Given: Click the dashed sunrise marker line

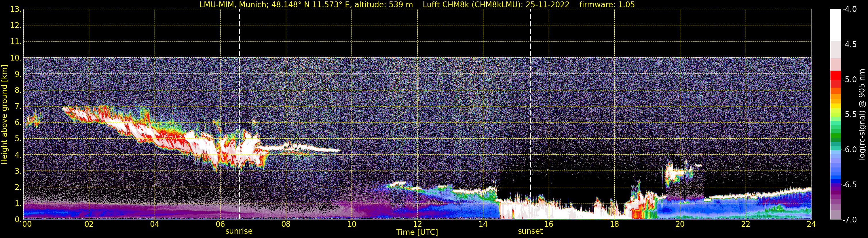Looking at the screenshot, I should (x=239, y=114).
